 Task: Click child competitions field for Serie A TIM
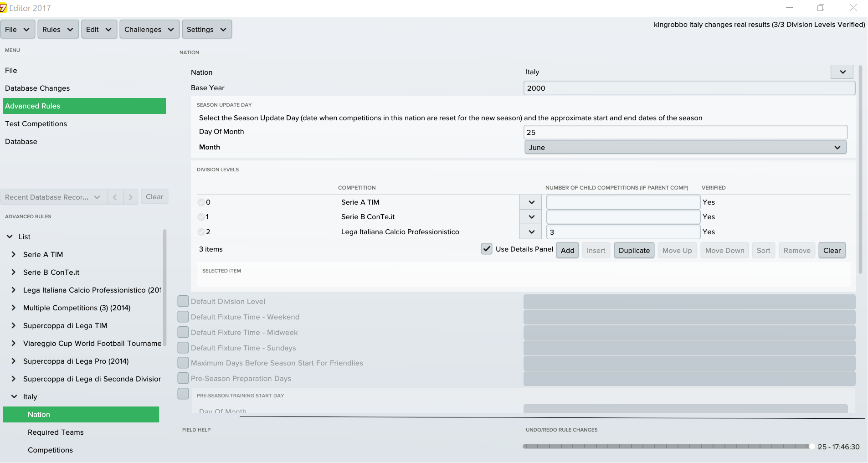pos(623,202)
